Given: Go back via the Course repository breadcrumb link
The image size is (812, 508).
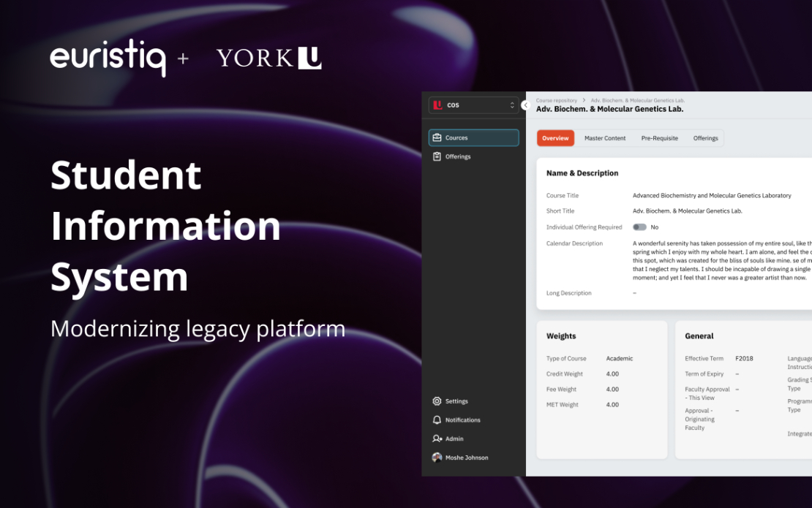Looking at the screenshot, I should tap(556, 100).
